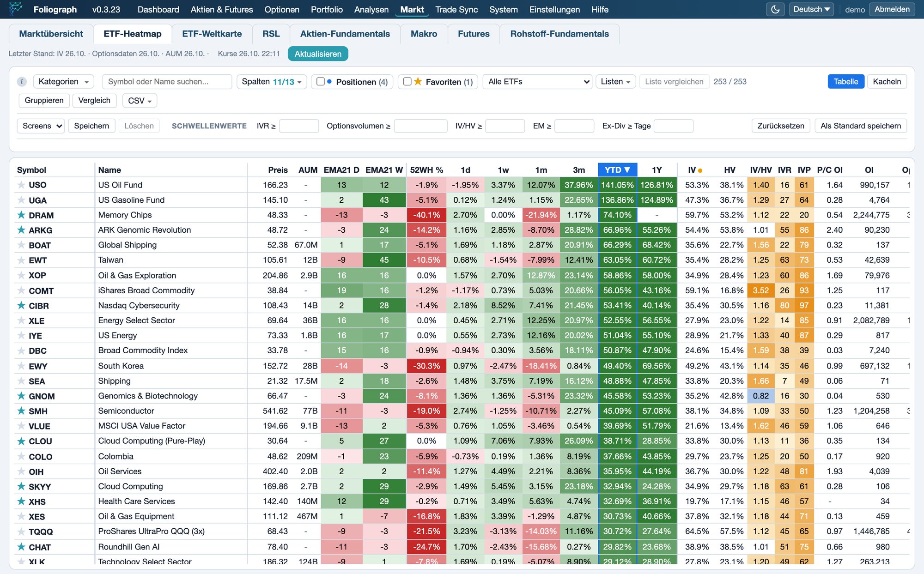This screenshot has width=924, height=574.
Task: Sort by the 52WH % column header
Action: (426, 170)
